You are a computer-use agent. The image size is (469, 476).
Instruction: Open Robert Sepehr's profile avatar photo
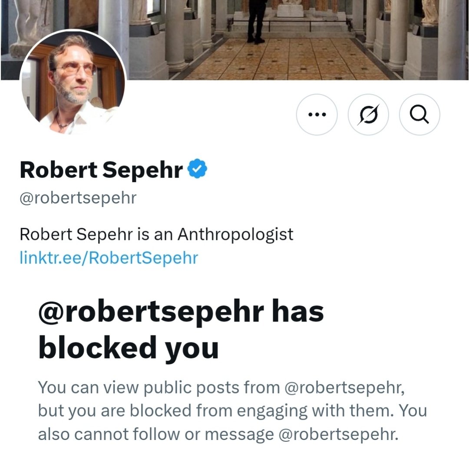point(73,82)
